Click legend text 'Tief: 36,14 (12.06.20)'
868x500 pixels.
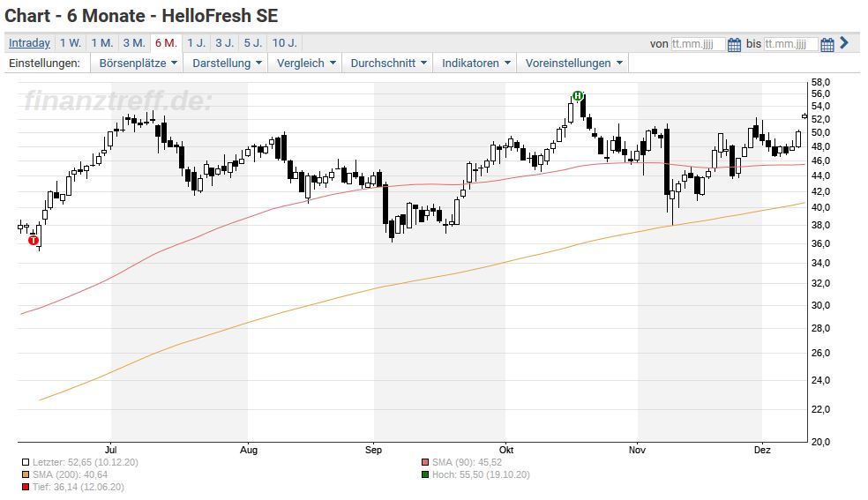[78, 488]
